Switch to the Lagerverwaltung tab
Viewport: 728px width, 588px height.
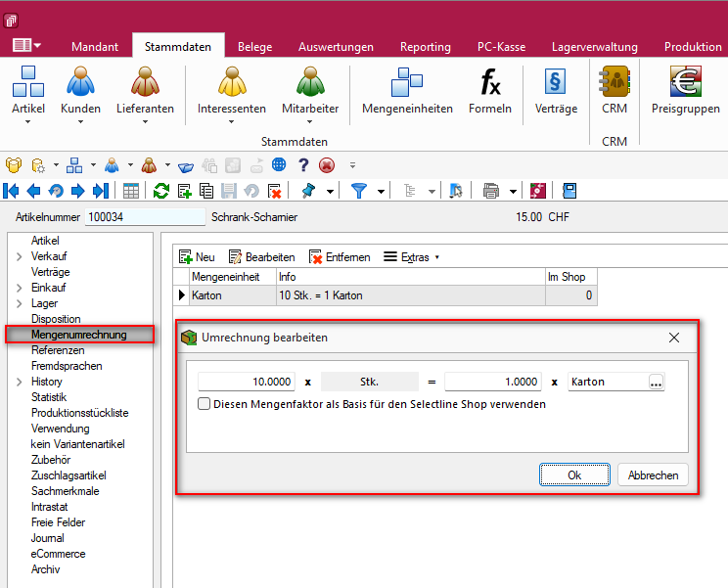click(594, 47)
